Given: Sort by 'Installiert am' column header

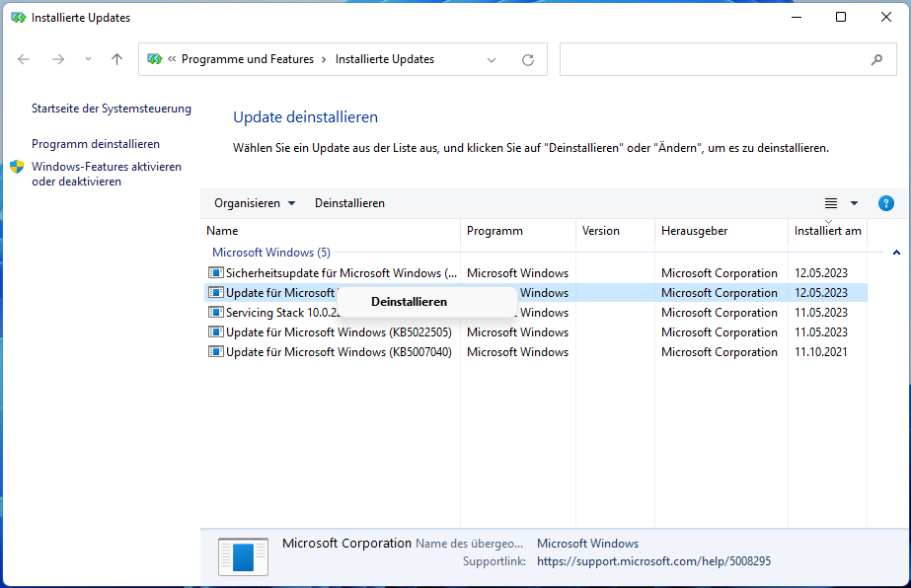Looking at the screenshot, I should coord(827,231).
